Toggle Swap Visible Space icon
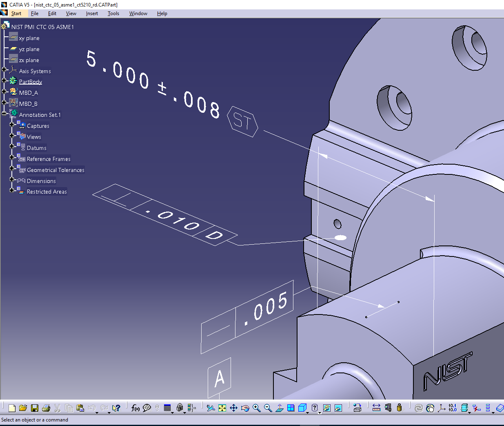Image resolution: width=504 pixels, height=426 pixels. point(338,408)
